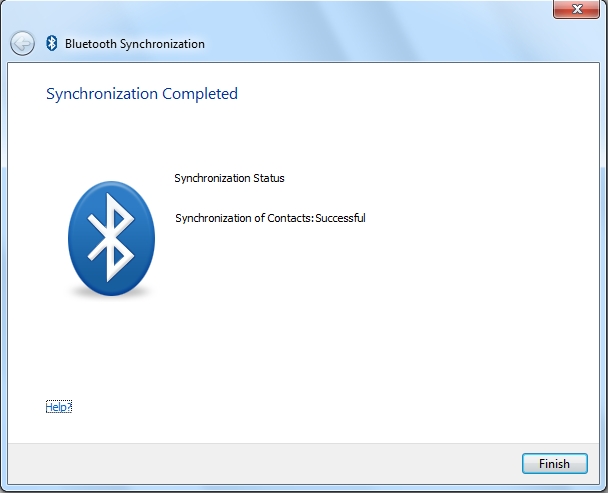This screenshot has height=493, width=608.
Task: Go back with the round arrow button
Action: (22, 43)
